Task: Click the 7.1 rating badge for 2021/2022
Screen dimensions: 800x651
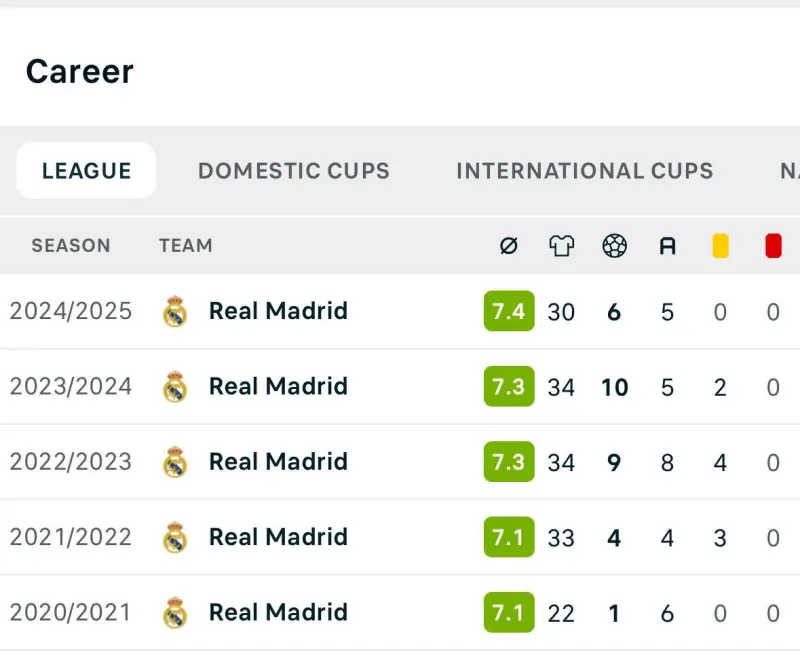Action: tap(509, 537)
